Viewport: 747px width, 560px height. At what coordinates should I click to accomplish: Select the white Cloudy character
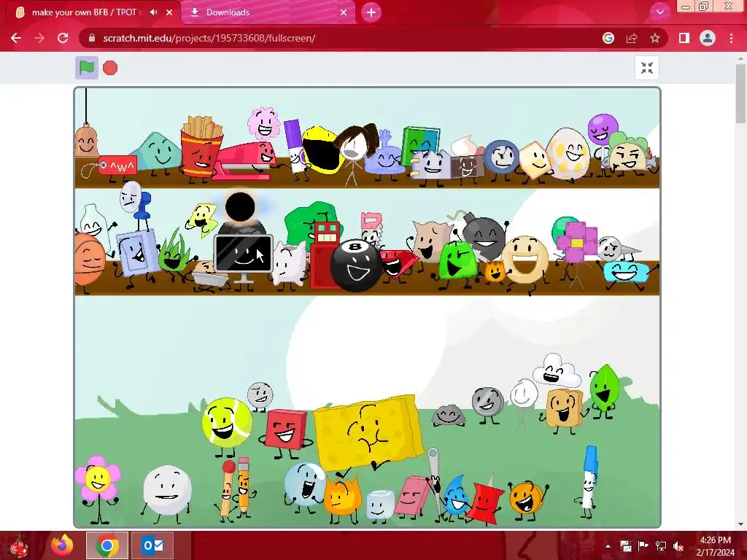point(557,371)
